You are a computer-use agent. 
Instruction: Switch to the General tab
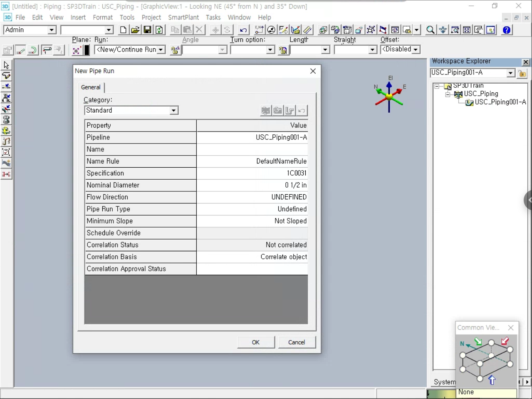click(x=91, y=87)
